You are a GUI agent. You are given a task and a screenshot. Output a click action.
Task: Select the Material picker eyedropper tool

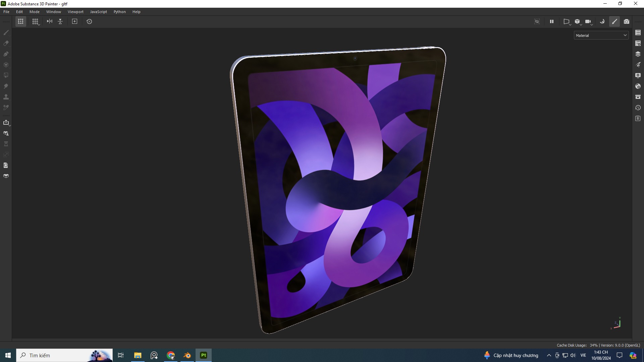(x=6, y=108)
